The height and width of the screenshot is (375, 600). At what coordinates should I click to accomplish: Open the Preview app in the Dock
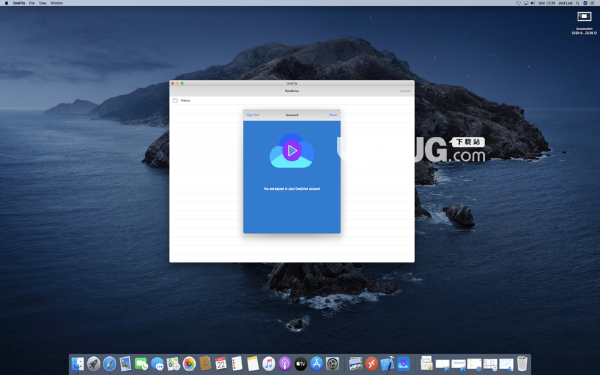click(355, 364)
